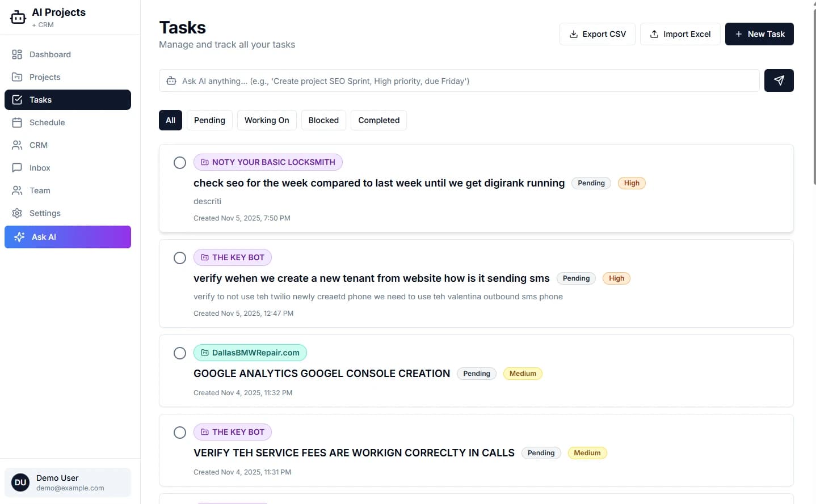The width and height of the screenshot is (816, 504).
Task: Launch Ask AI with the sparkle icon
Action: [20, 237]
